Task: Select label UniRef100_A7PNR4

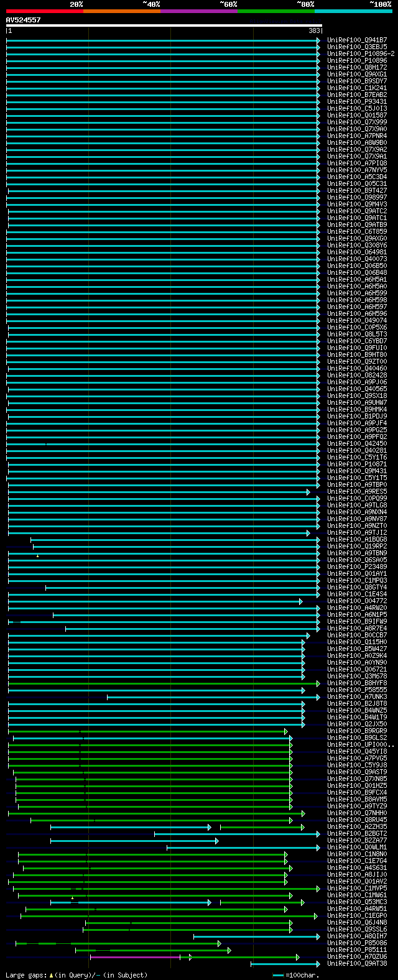Action: point(357,136)
